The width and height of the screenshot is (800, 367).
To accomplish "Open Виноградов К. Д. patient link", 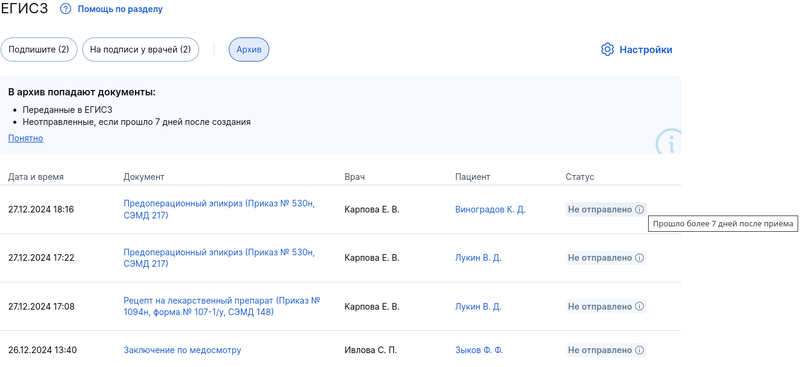I will point(490,210).
